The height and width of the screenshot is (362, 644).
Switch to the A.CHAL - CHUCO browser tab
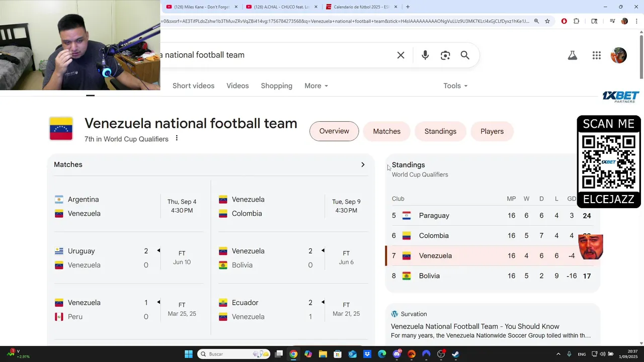[282, 7]
